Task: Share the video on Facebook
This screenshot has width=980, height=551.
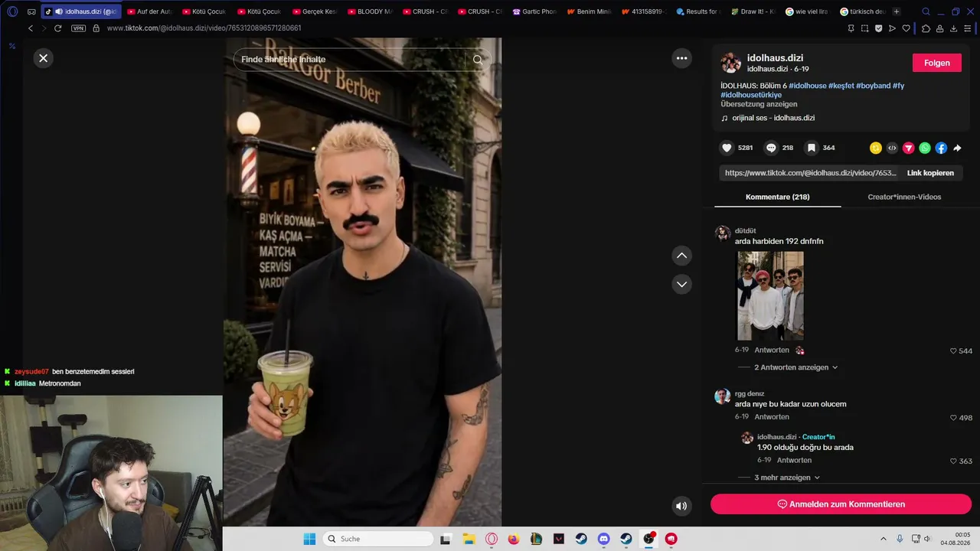Action: click(x=941, y=148)
